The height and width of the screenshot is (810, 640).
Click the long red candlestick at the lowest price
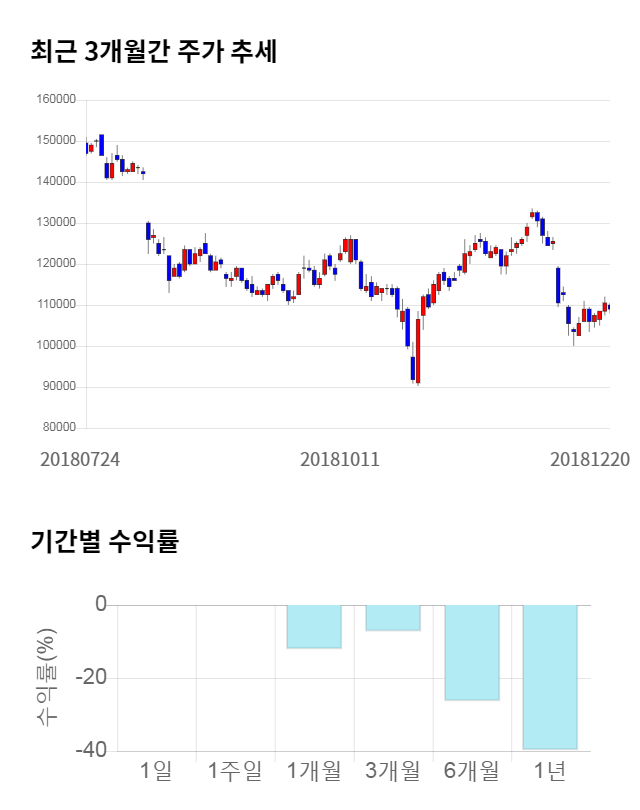pos(417,350)
